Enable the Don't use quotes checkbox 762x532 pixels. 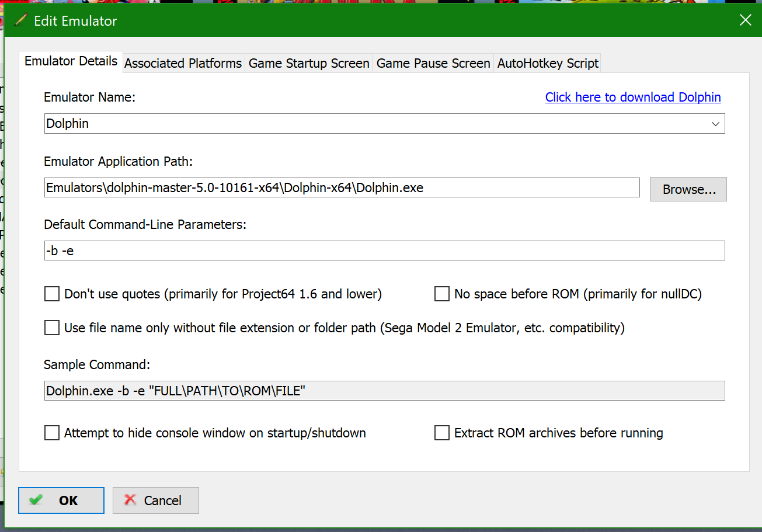[x=52, y=294]
